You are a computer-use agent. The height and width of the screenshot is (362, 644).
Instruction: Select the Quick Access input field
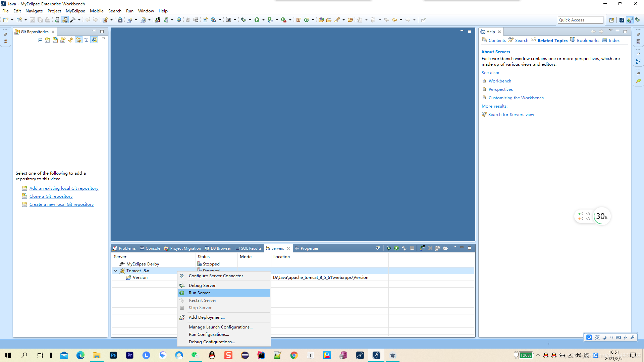[580, 19]
